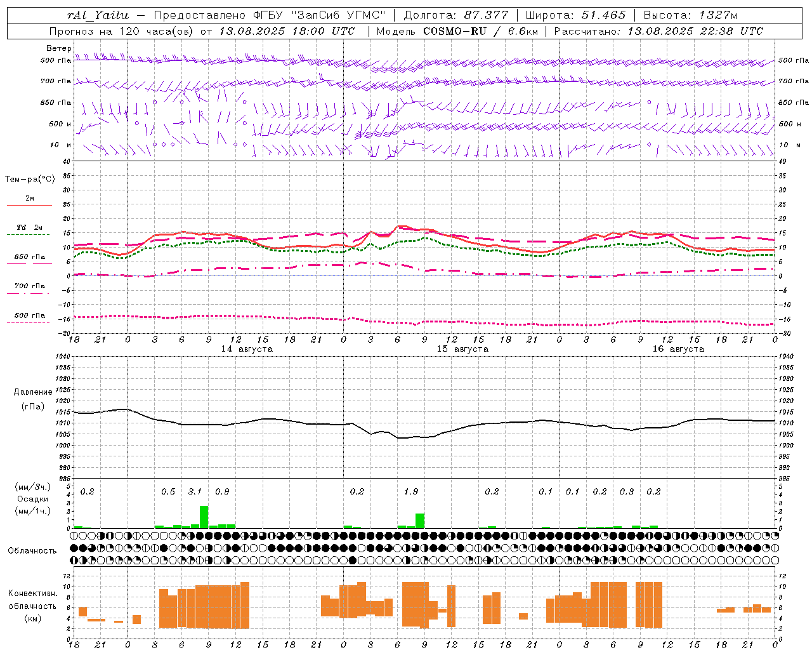Click the 10 м wind level label on left axis
Image resolution: width=812 pixels, height=650 pixels.
point(61,145)
